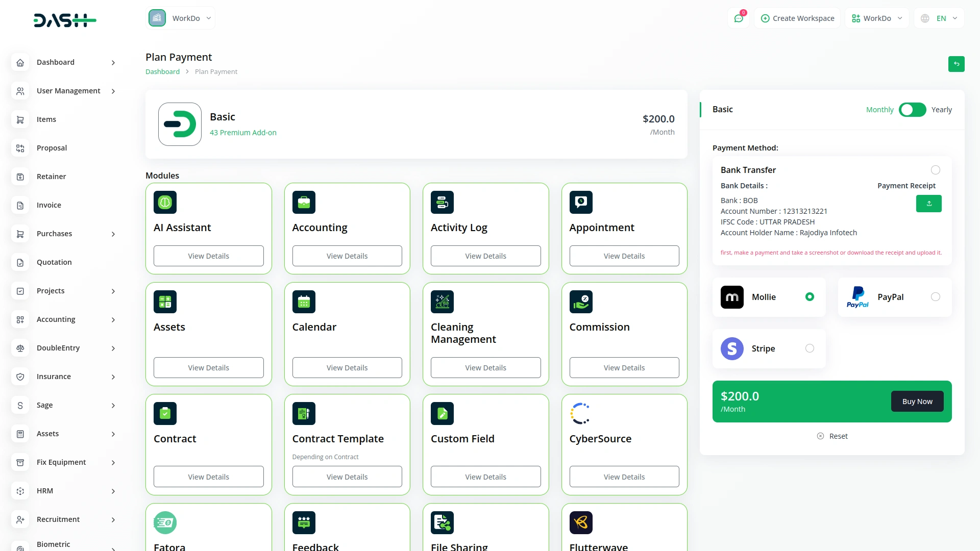980x551 pixels.
Task: Open the EN language dropdown
Action: (x=939, y=18)
